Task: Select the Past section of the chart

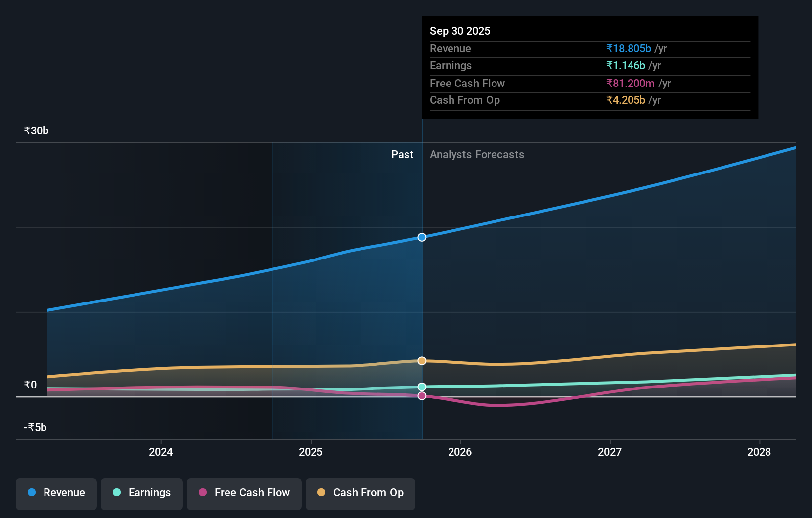Action: [402, 154]
